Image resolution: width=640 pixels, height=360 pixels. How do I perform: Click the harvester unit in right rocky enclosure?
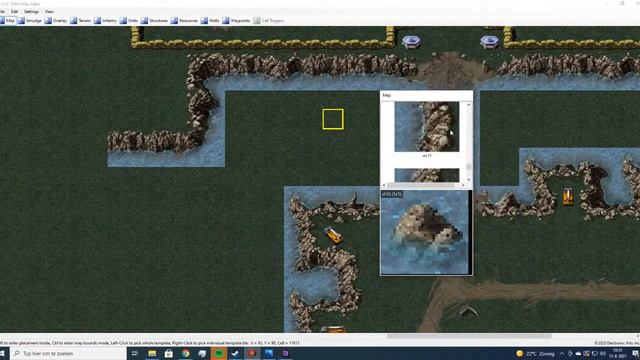pyautogui.click(x=568, y=196)
